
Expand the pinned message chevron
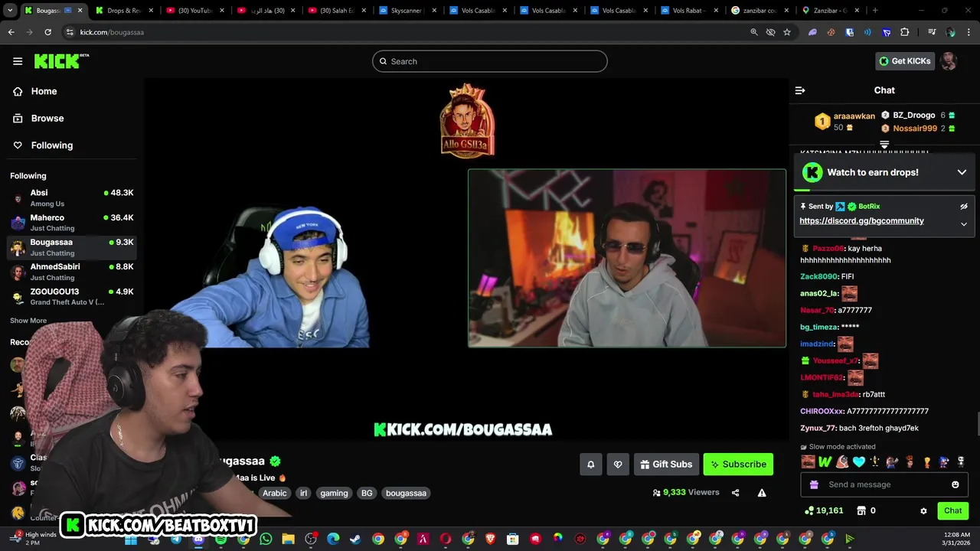pyautogui.click(x=964, y=224)
